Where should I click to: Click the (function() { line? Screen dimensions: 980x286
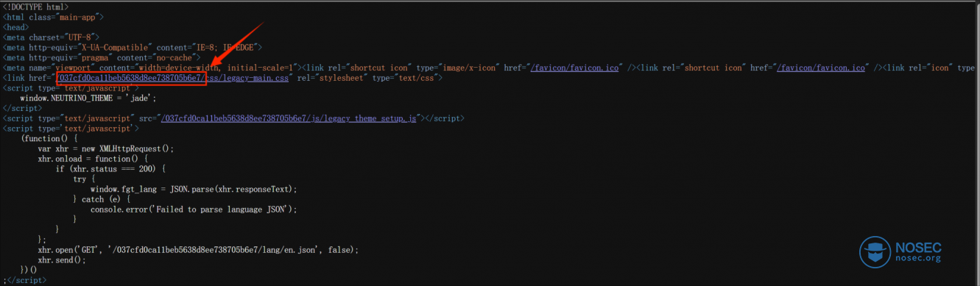(x=49, y=138)
